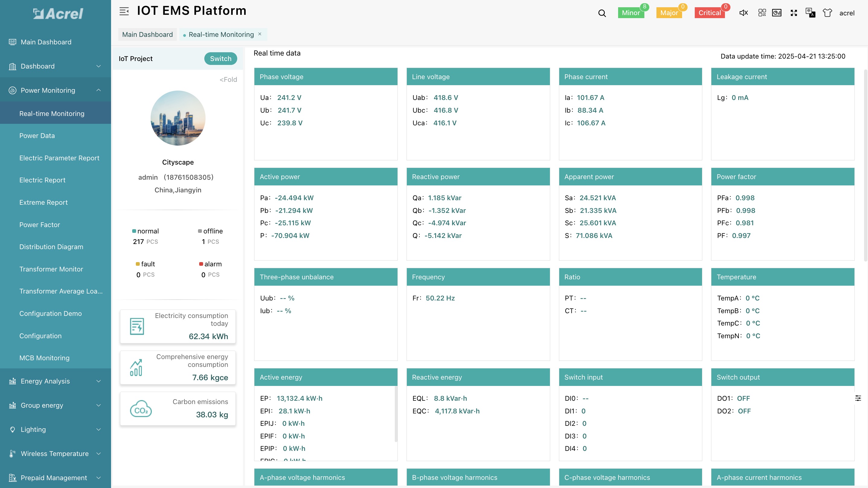868x488 pixels.
Task: Open Transformer Monitor menu item
Action: coord(56,269)
